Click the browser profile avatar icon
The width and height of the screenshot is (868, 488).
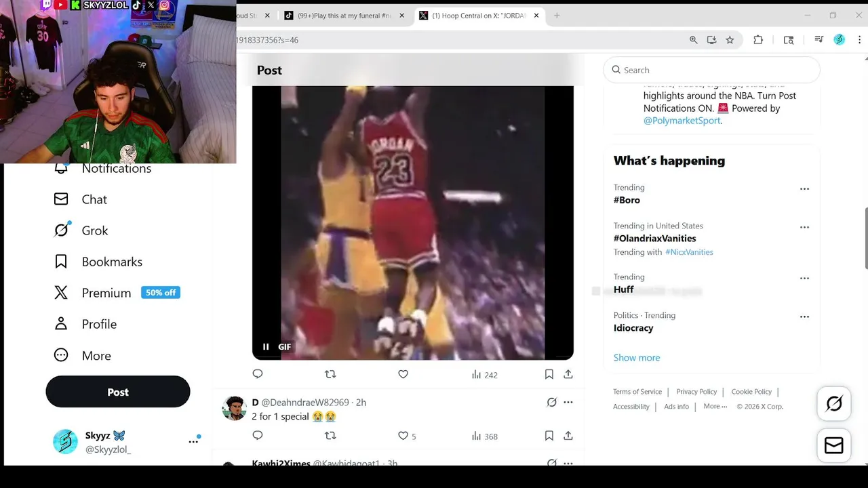840,40
